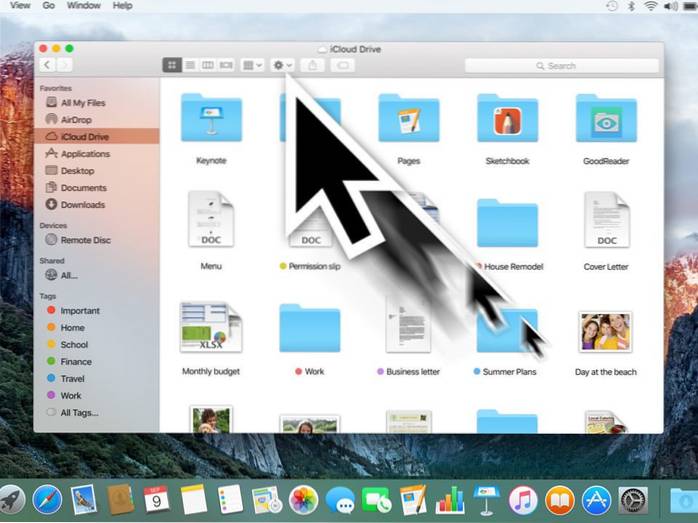Open iTunes from the Dock
Image resolution: width=698 pixels, height=523 pixels.
click(523, 500)
